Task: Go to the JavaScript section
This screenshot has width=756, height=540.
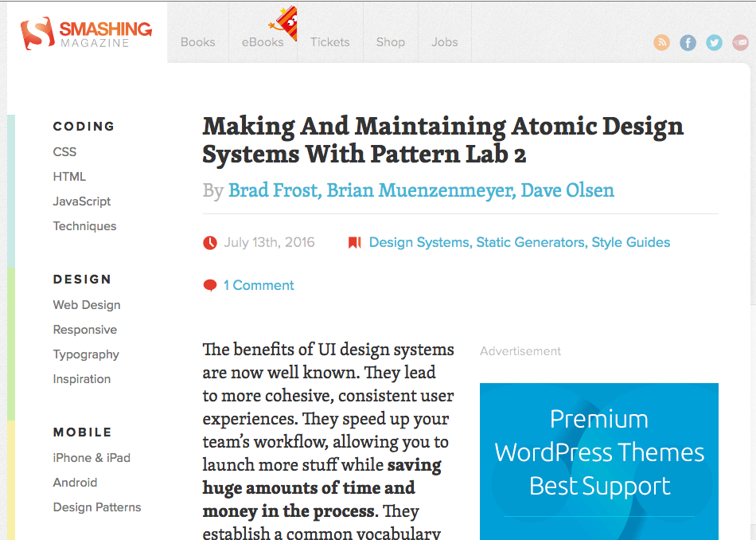Action: pos(81,202)
